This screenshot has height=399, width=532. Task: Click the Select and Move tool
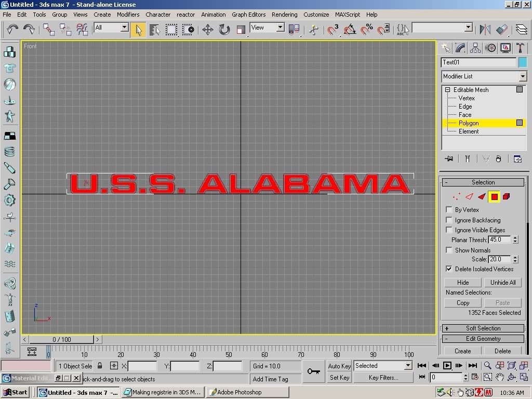(207, 30)
